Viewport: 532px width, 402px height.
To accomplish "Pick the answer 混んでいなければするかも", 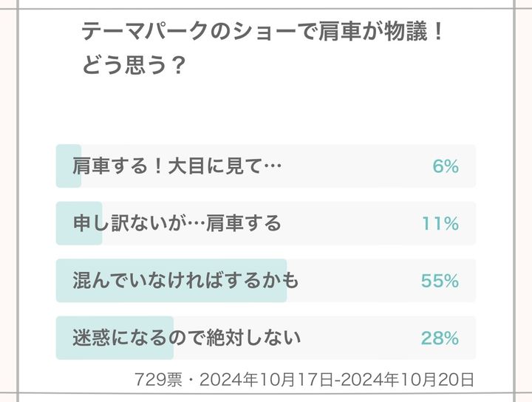I will coord(185,281).
